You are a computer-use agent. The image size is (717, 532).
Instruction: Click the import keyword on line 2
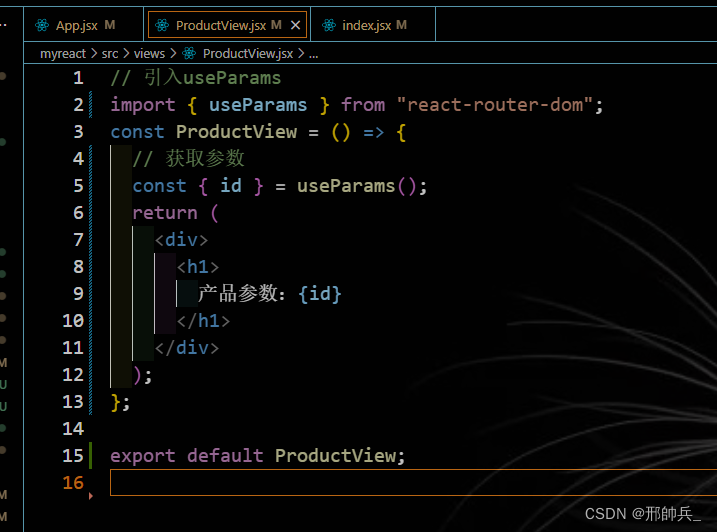click(143, 105)
